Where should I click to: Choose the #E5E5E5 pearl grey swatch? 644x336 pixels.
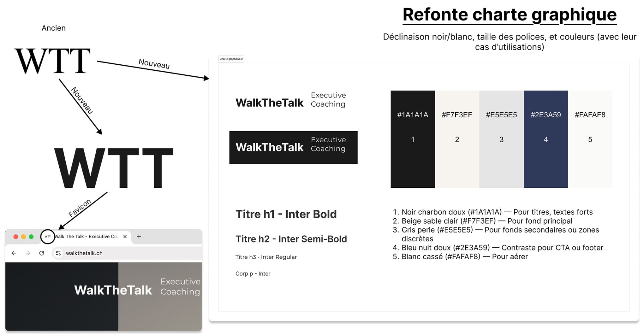tap(501, 139)
